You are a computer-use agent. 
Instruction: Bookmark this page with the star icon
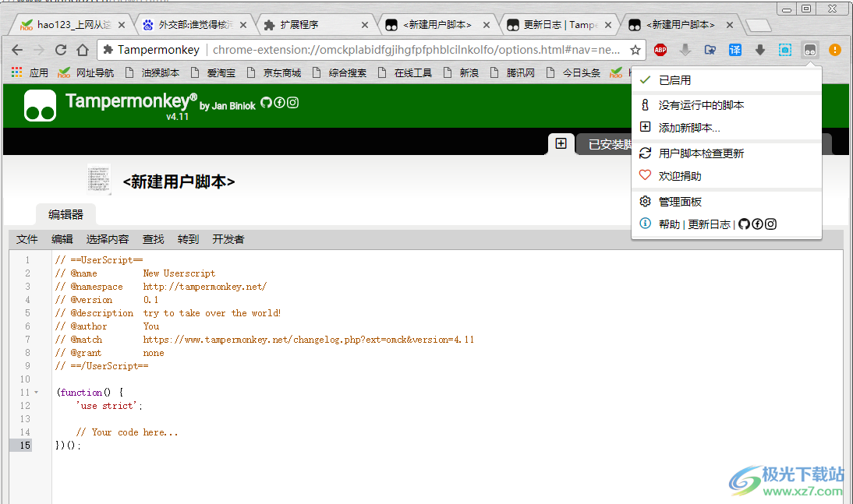(x=635, y=50)
